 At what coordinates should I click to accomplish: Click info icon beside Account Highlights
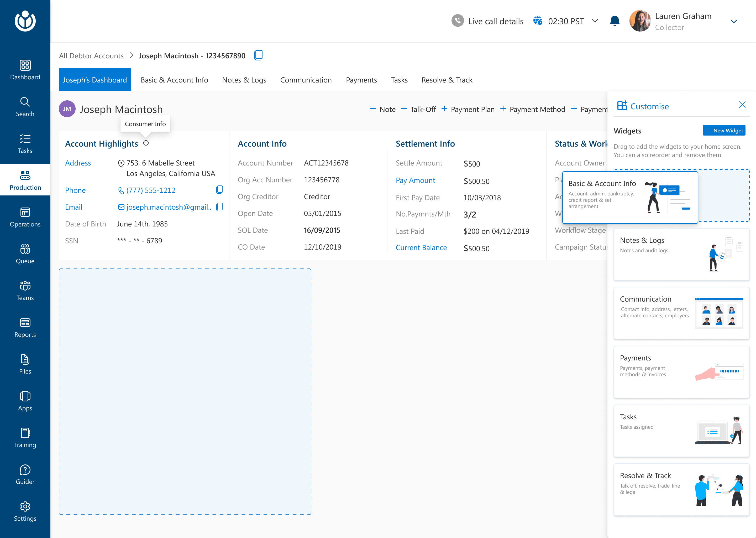[x=146, y=143]
